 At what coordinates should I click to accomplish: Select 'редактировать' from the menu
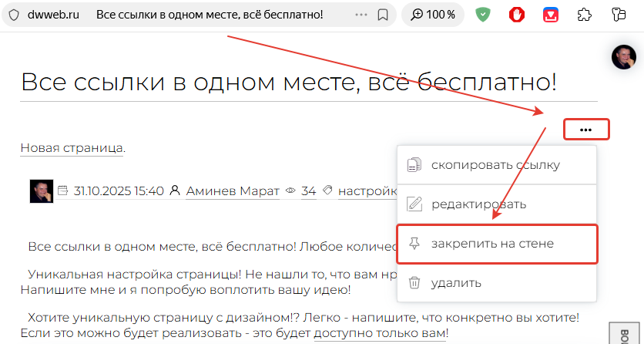pyautogui.click(x=497, y=204)
